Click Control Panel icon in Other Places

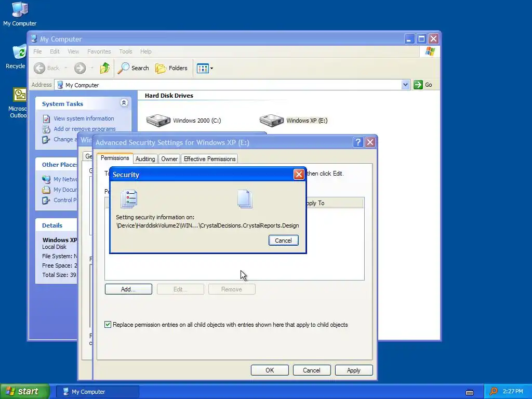click(x=46, y=200)
